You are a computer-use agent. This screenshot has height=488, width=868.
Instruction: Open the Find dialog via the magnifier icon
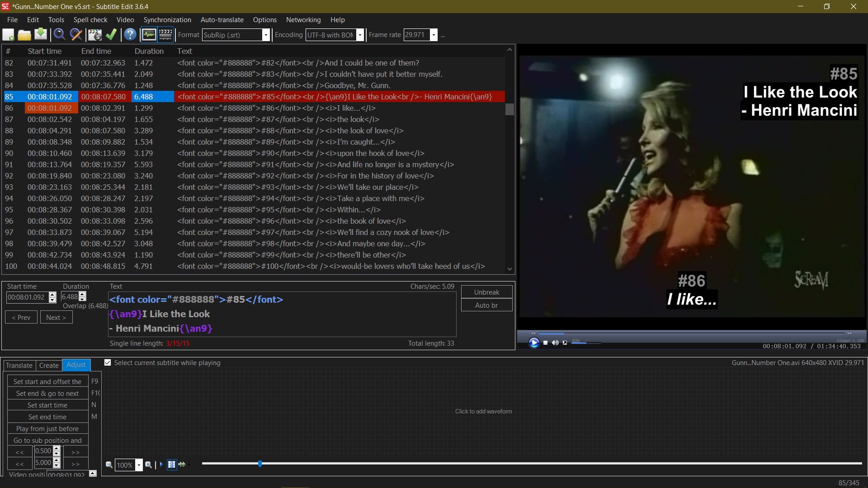(59, 35)
